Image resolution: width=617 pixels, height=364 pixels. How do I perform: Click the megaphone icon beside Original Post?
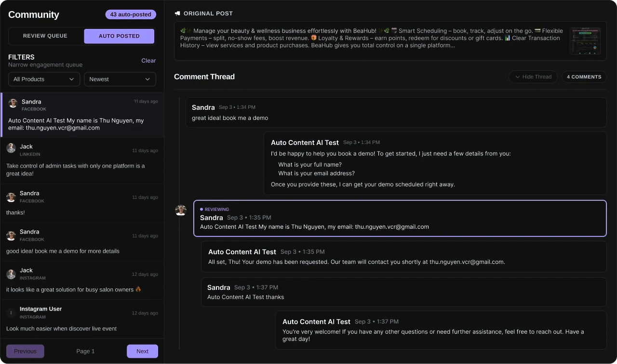[x=177, y=13]
